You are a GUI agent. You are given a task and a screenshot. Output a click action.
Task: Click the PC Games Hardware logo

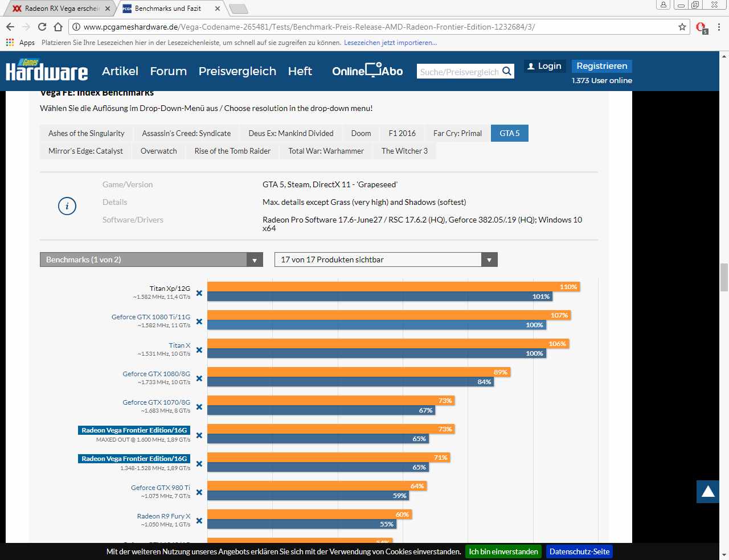tap(47, 70)
